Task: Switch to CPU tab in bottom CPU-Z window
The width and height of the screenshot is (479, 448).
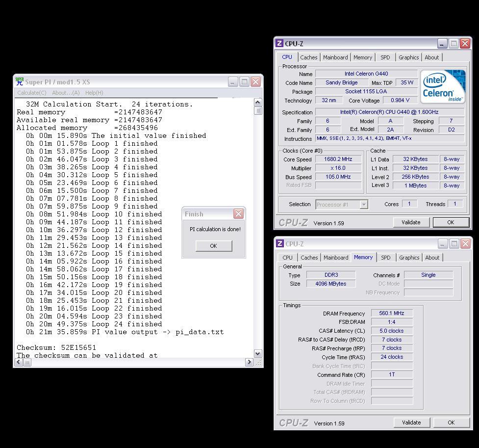Action: [x=287, y=258]
